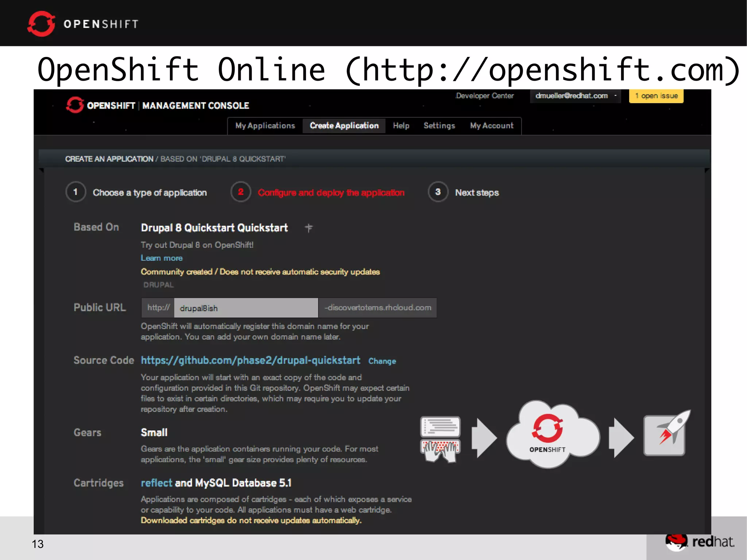The width and height of the screenshot is (747, 560).
Task: Click the rocket launch icon
Action: [667, 433]
